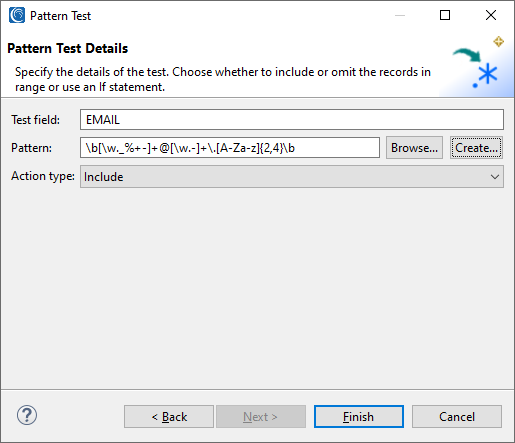Focus the Pattern regex input field

pyautogui.click(x=230, y=148)
